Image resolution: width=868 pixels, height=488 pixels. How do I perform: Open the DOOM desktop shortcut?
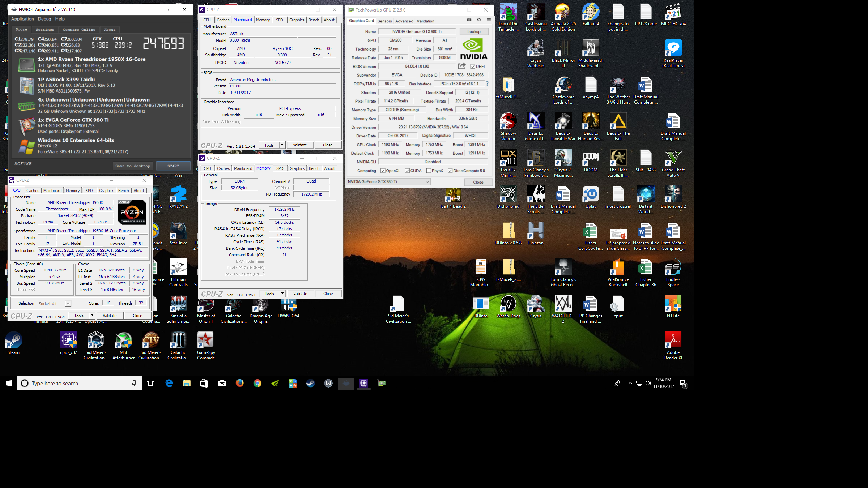[591, 161]
